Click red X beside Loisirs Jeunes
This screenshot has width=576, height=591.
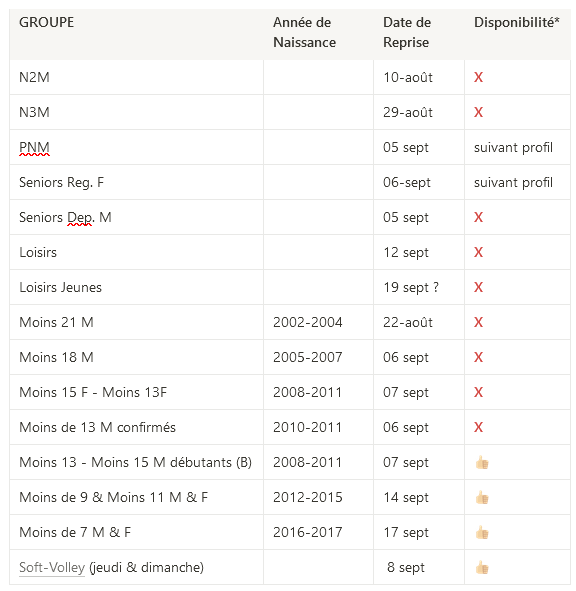478,287
